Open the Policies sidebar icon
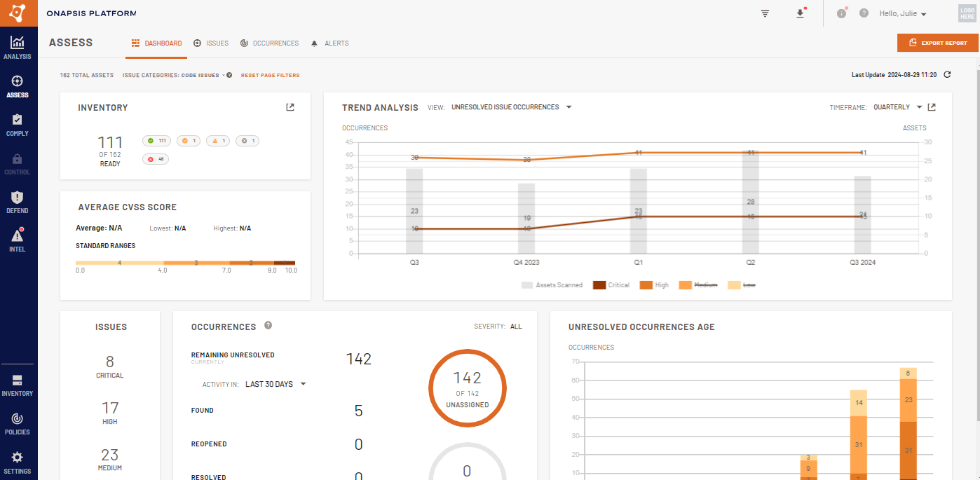This screenshot has height=480, width=980. pyautogui.click(x=18, y=423)
